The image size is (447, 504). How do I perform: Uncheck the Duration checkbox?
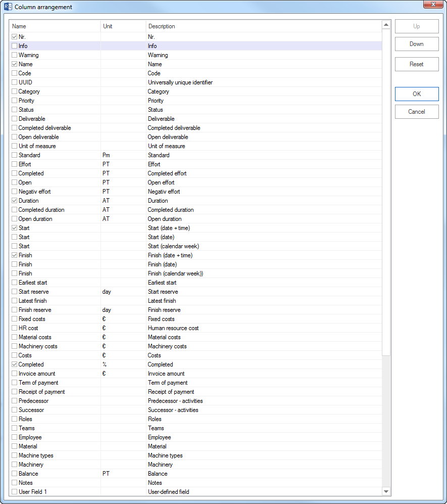(15, 201)
